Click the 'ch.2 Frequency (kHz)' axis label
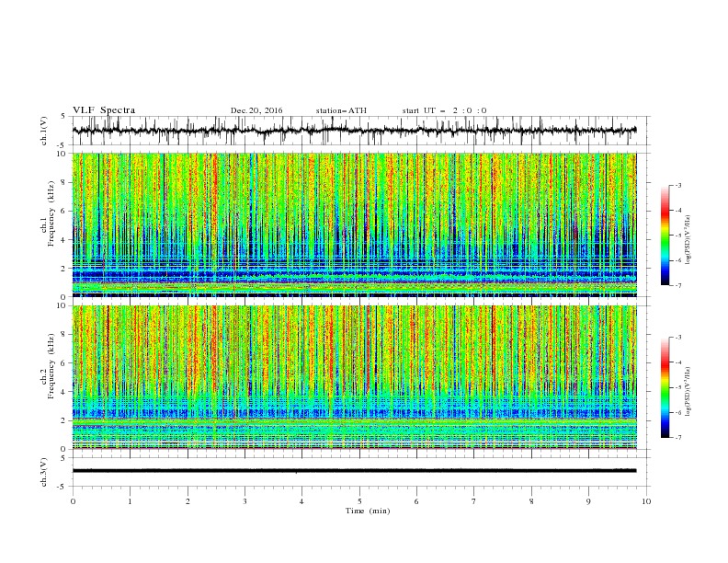Screen dimensions: 728x563 (48, 366)
